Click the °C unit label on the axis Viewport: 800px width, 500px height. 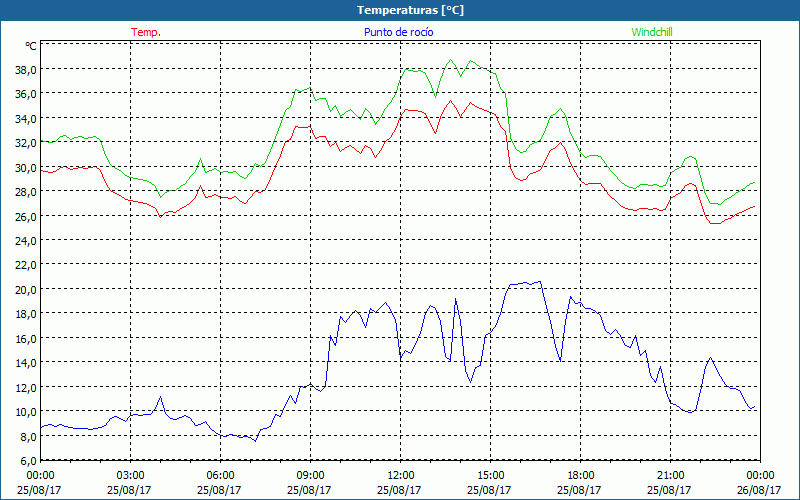tap(31, 46)
